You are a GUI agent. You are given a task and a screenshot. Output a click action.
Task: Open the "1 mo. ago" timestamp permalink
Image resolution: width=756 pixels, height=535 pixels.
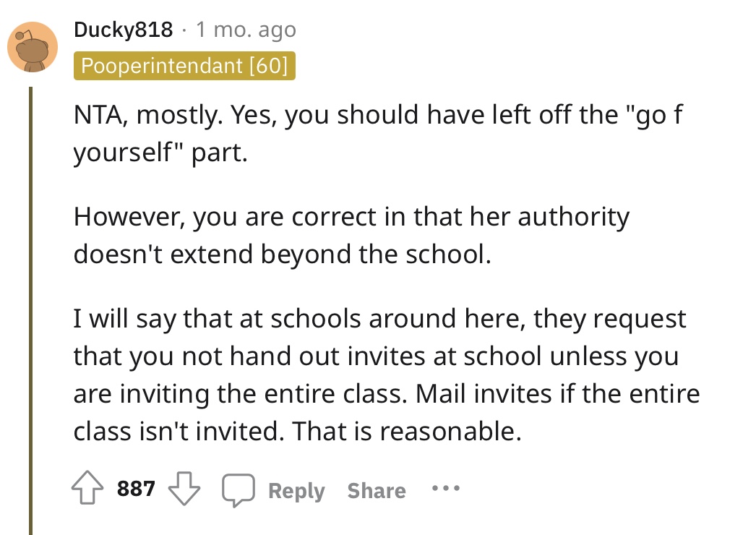click(x=246, y=30)
